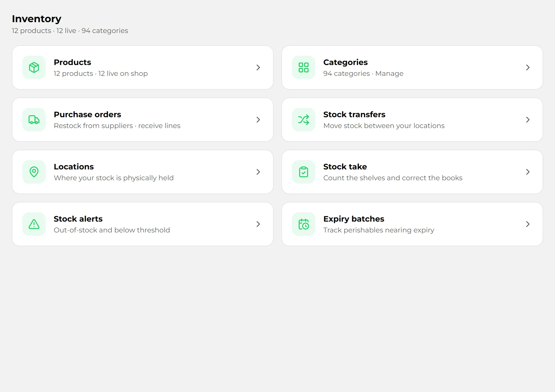Click the Expiry batches chevron arrow
Screen dimensions: 555x392
point(528,224)
